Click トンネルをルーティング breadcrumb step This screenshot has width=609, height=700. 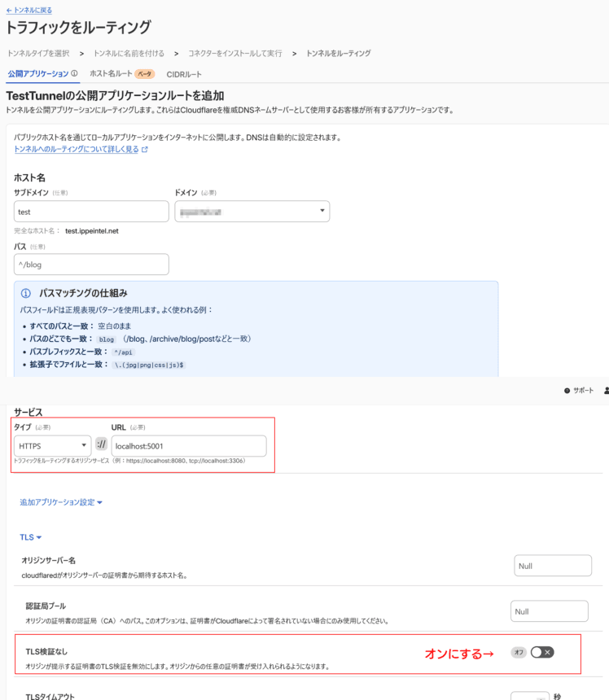[339, 54]
